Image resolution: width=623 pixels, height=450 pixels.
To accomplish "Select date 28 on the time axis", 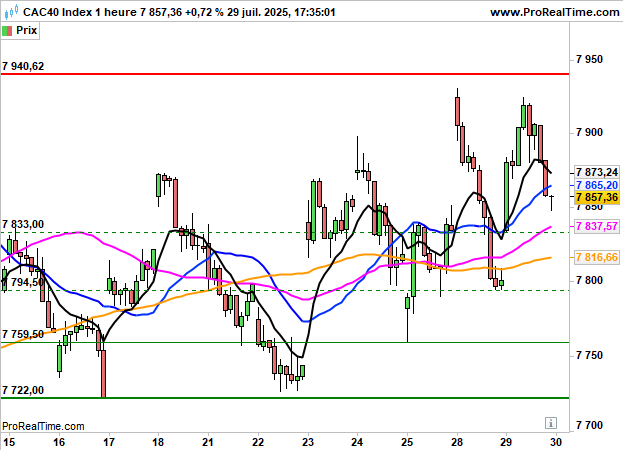I will 457,442.
